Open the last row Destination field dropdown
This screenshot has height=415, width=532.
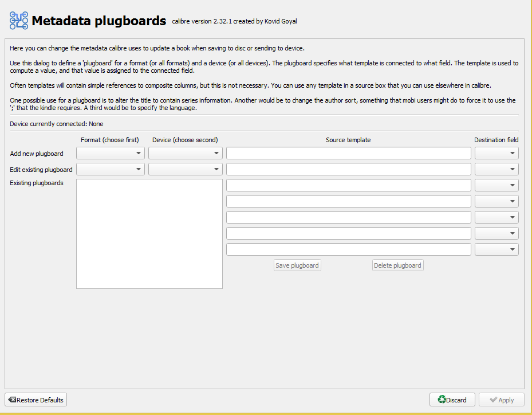coord(496,249)
